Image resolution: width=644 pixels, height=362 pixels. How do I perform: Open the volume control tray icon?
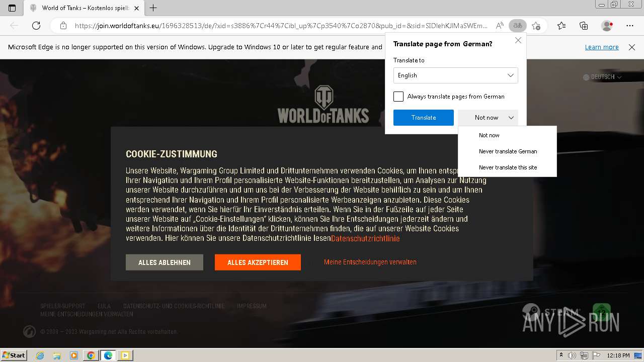click(x=573, y=355)
